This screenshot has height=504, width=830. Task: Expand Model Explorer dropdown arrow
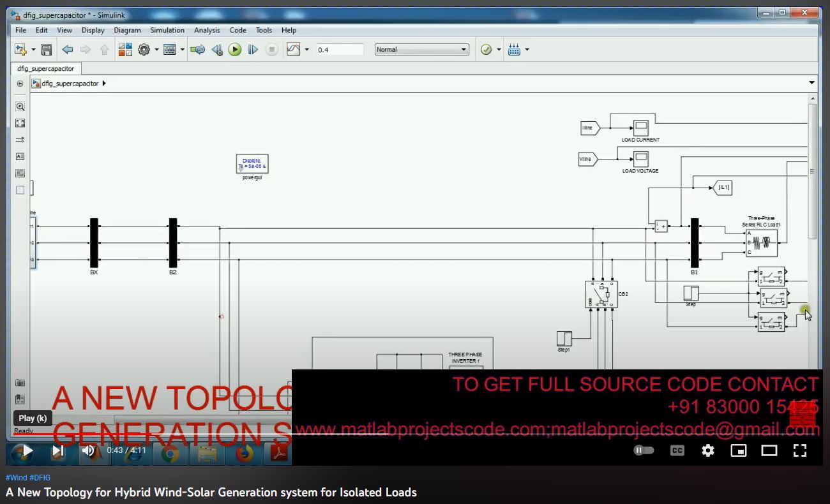click(x=183, y=50)
